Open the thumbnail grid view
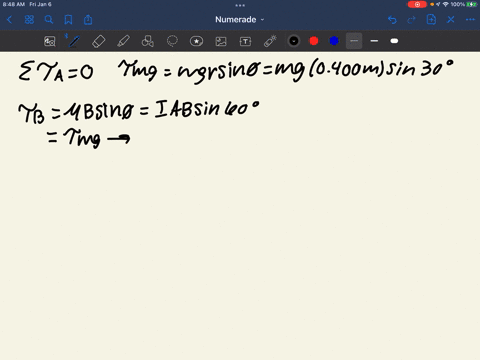 click(x=29, y=20)
